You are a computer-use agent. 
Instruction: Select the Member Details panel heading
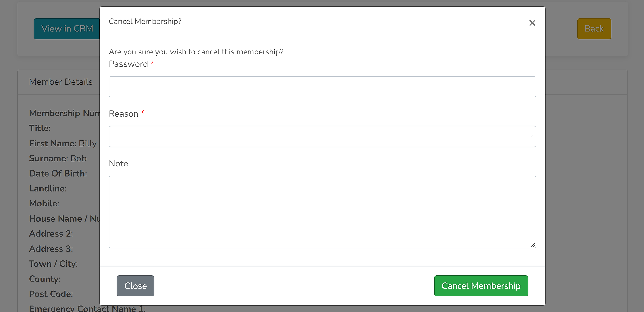pos(61,82)
